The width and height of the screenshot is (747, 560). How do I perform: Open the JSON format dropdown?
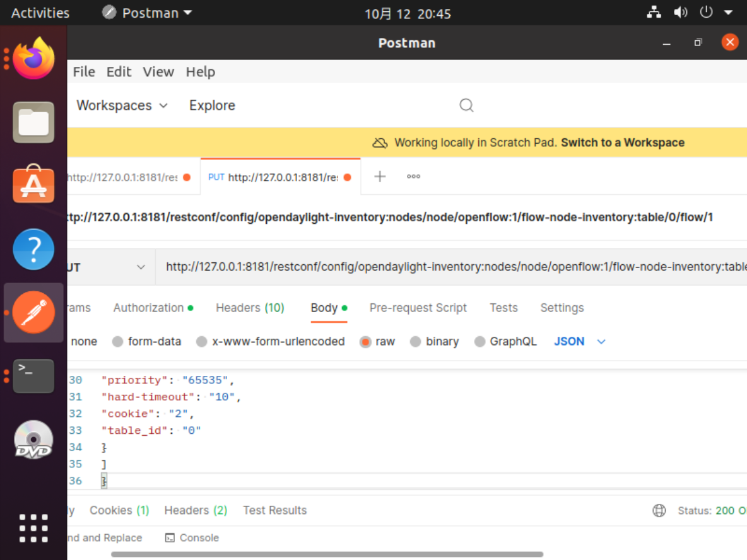[601, 342]
